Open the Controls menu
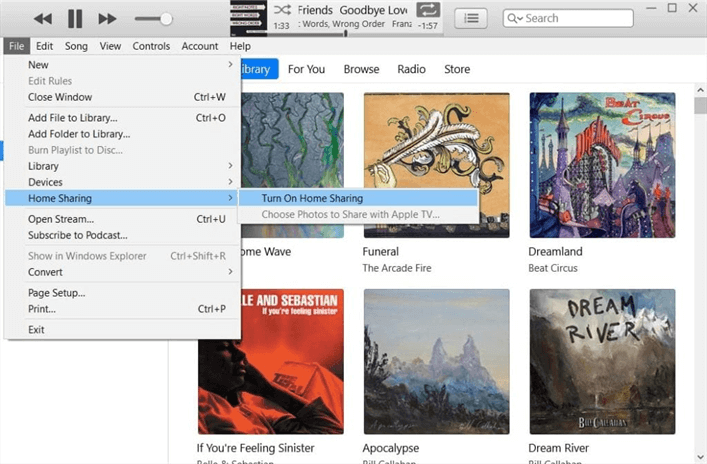The height and width of the screenshot is (464, 707). click(x=151, y=46)
